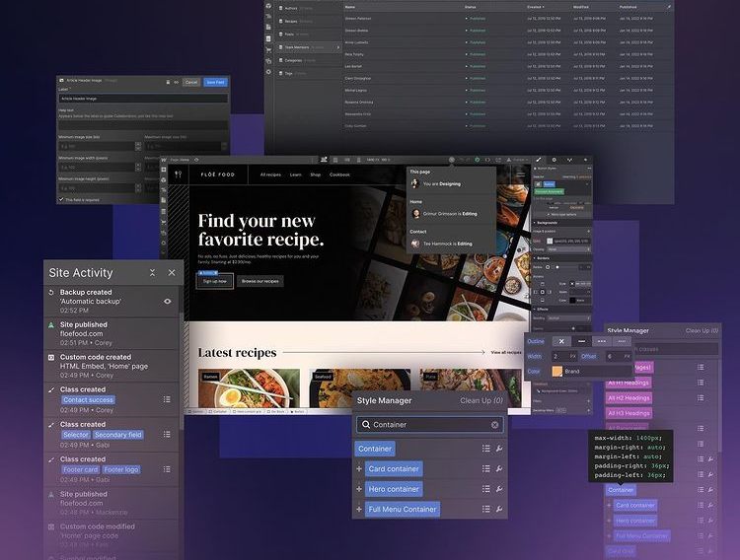
Task: Toggle the code export brackets icon
Action: 488,160
